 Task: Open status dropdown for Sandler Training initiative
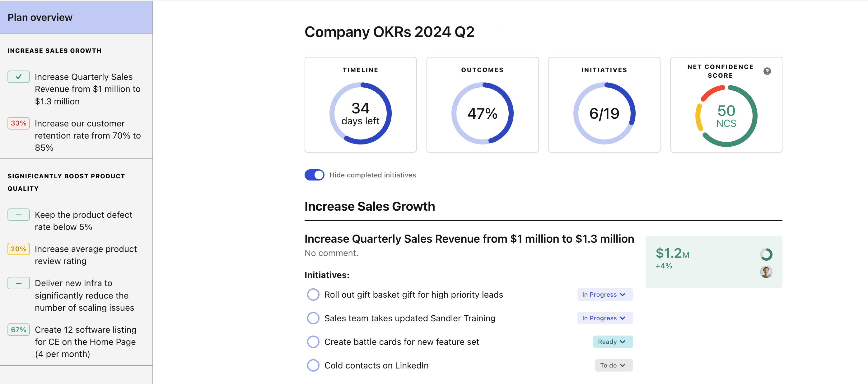coord(604,318)
